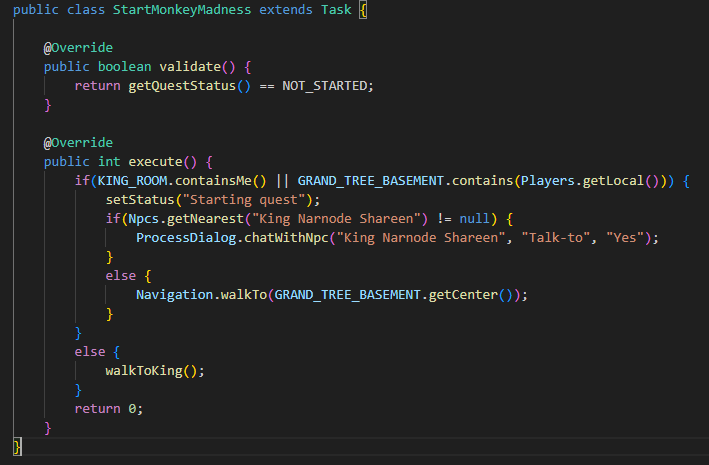Click the 'execute' method name
This screenshot has height=465, width=709.
[156, 161]
